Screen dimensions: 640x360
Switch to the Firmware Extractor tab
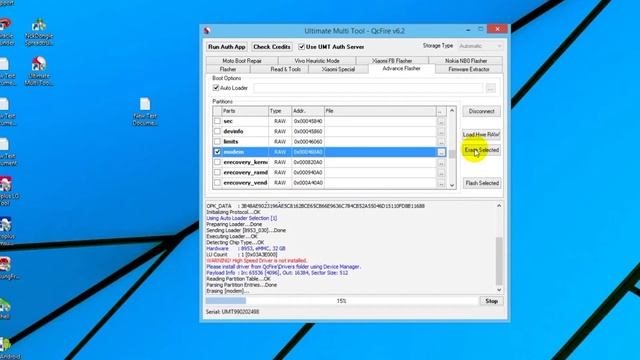point(469,69)
